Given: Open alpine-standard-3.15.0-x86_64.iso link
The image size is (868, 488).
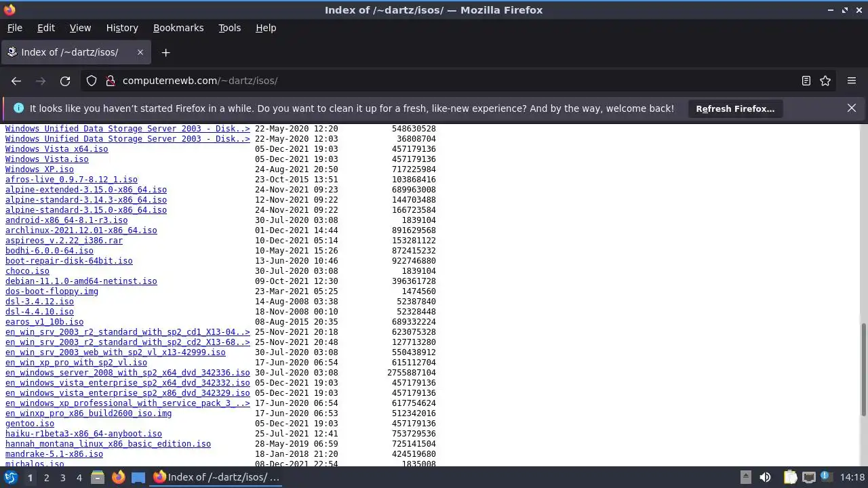Looking at the screenshot, I should (86, 210).
